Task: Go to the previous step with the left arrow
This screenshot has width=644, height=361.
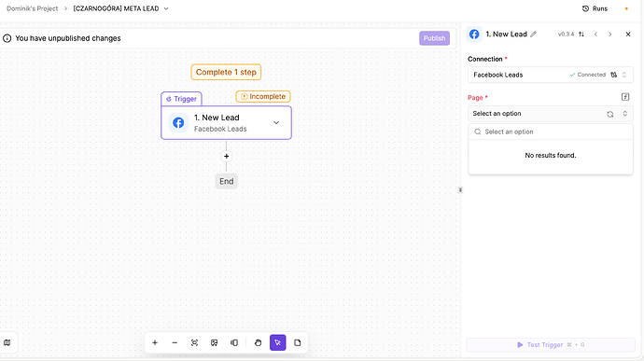Action: coord(595,35)
